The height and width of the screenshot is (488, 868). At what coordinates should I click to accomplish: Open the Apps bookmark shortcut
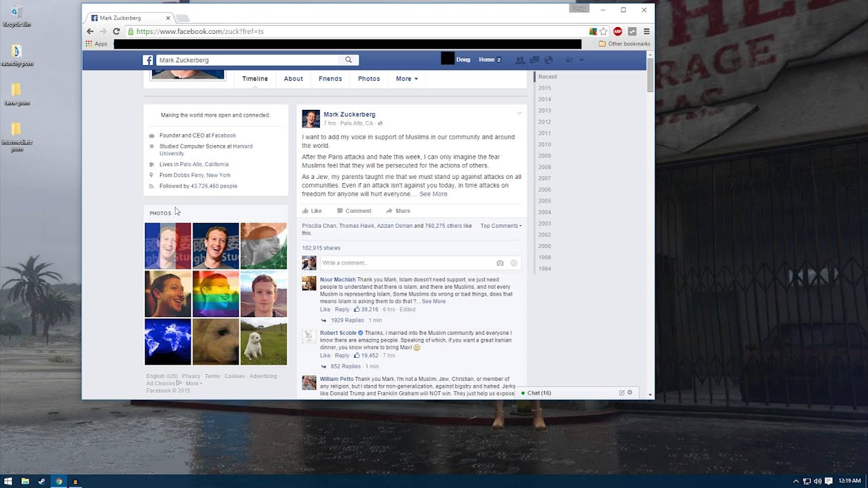pos(96,43)
